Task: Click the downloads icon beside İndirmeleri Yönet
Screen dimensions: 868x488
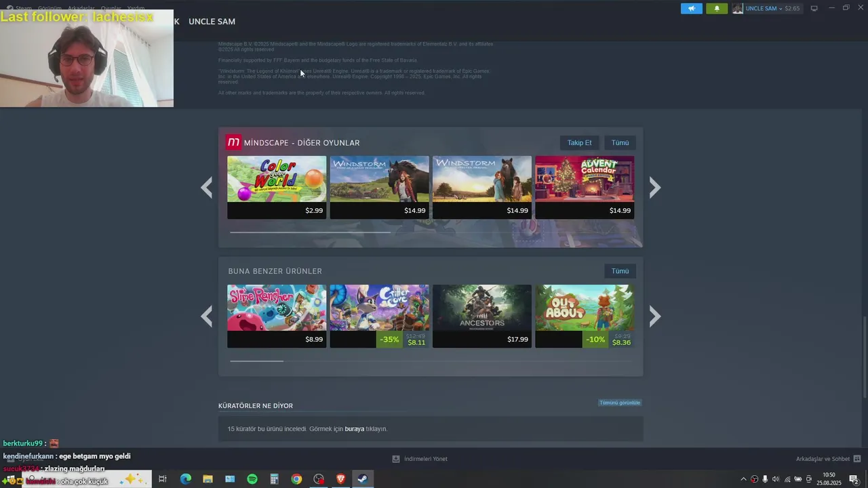Action: (x=396, y=459)
